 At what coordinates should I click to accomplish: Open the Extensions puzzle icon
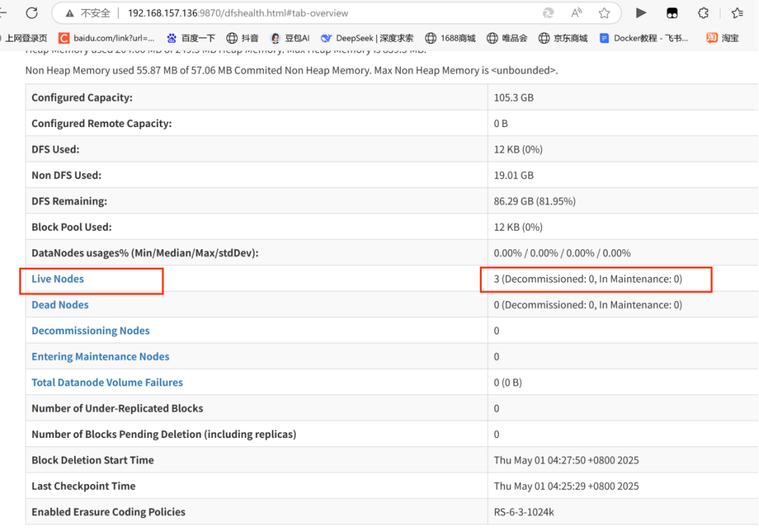(703, 13)
